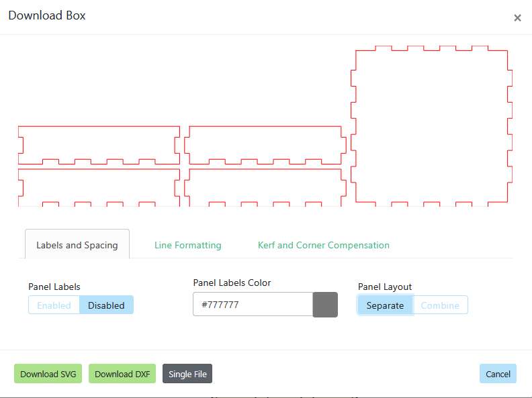Image resolution: width=532 pixels, height=398 pixels.
Task: Open the gray panel label color swatch
Action: pos(325,305)
